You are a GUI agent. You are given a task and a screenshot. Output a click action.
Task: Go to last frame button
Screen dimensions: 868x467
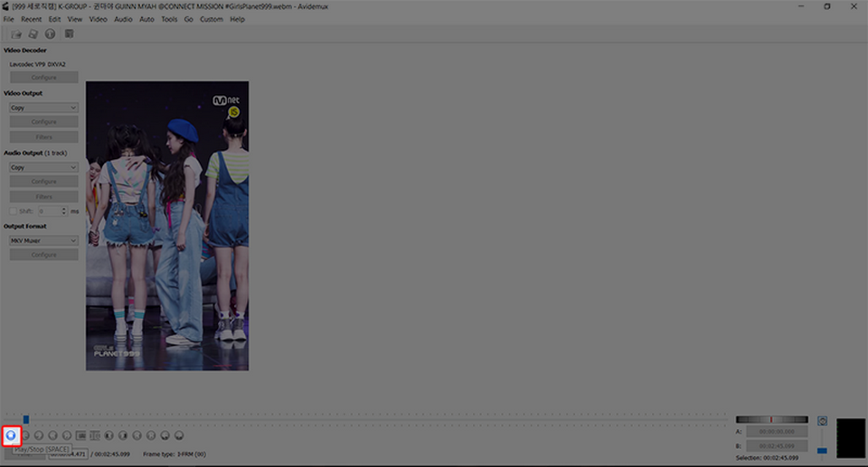(151, 435)
